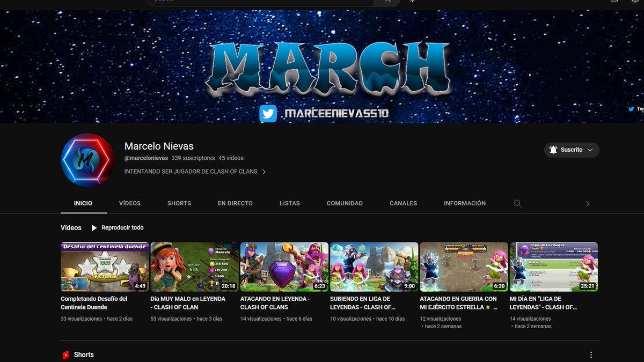Click the 12 visualizaciones text
This screenshot has height=362, width=644.
pyautogui.click(x=441, y=319)
